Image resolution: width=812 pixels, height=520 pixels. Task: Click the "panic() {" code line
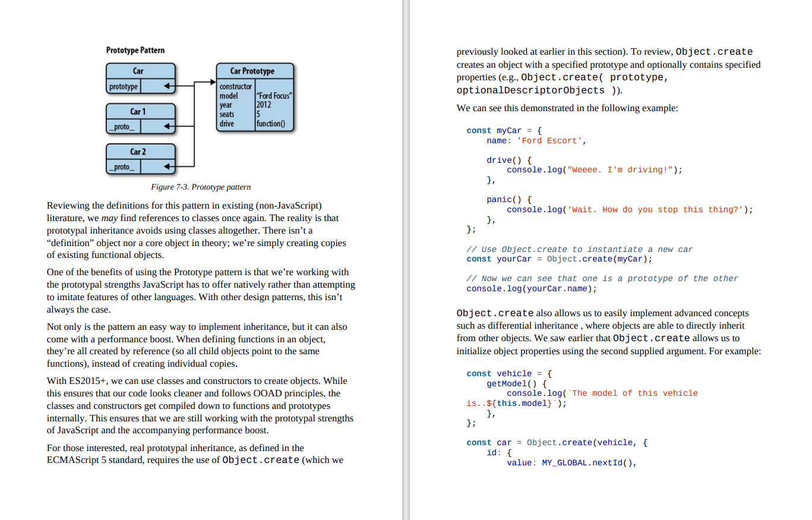click(x=509, y=200)
